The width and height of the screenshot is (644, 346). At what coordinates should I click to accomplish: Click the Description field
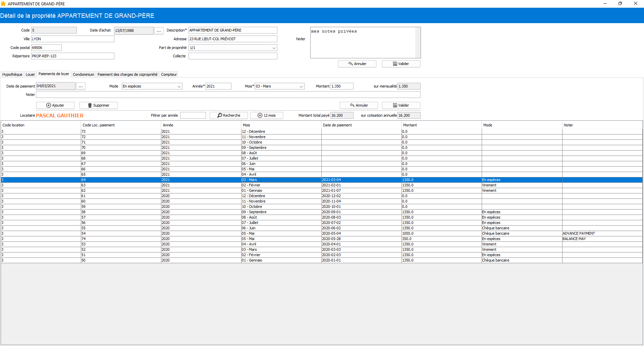233,30
